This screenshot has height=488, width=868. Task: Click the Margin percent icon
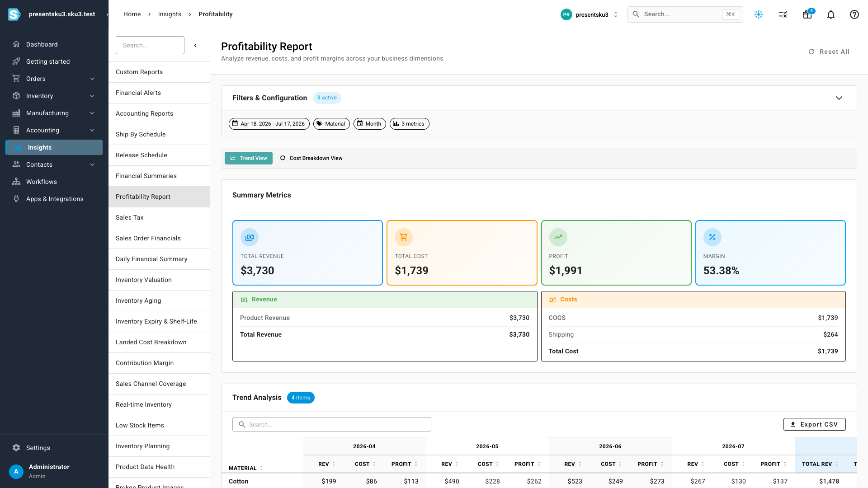(x=712, y=237)
